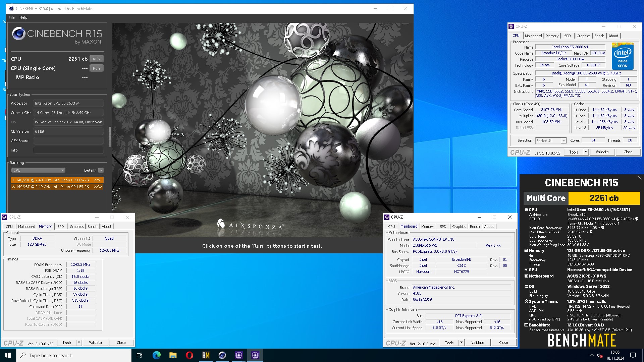Open Bench tab in top-right CPU-Z
The width and height of the screenshot is (644, 362).
[x=599, y=36]
